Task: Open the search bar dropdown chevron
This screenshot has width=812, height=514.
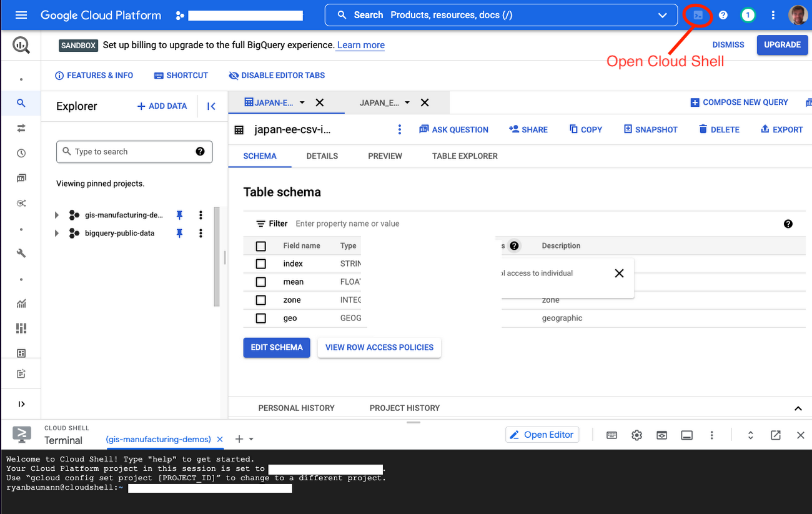Action: (663, 15)
